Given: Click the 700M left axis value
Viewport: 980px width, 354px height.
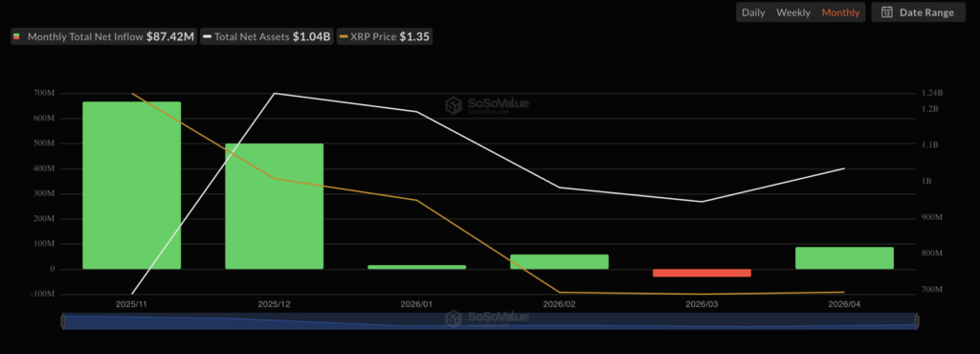Looking at the screenshot, I should point(44,93).
